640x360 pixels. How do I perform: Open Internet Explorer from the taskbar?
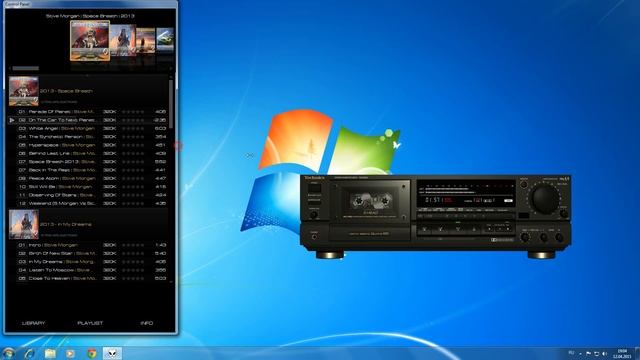tap(29, 353)
